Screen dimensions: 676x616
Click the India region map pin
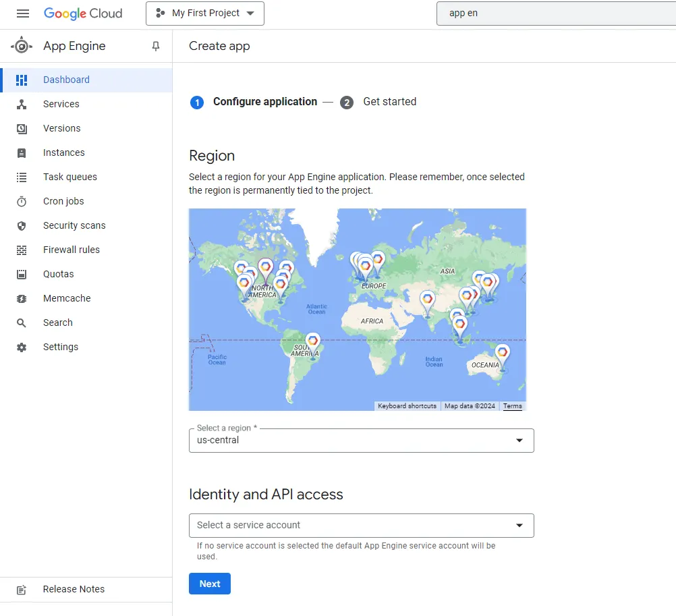[427, 304]
